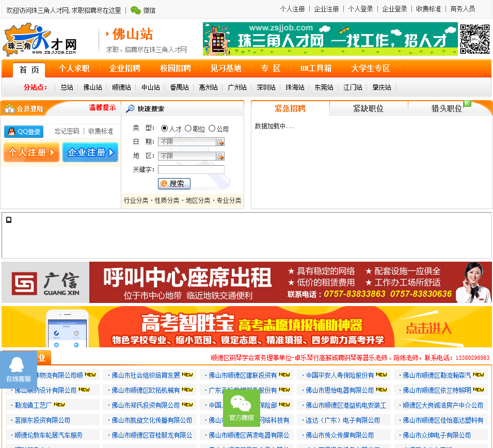Click the broken image placeholder icon
Image resolution: width=493 pixels, height=448 pixels.
(x=9, y=220)
